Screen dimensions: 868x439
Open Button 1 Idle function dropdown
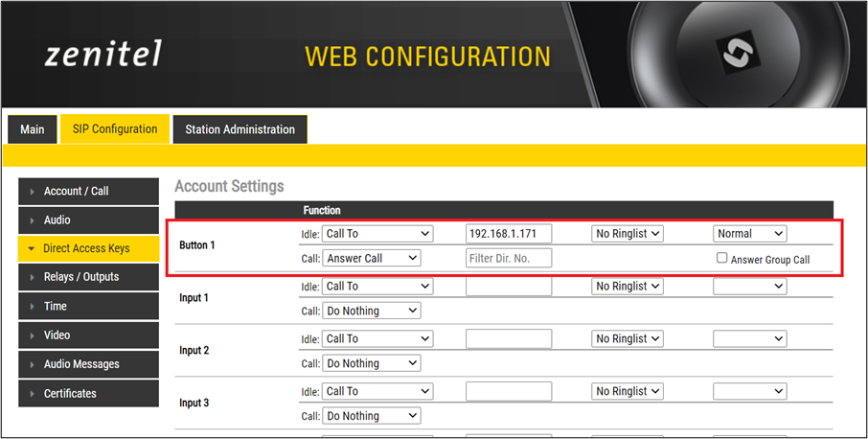pyautogui.click(x=377, y=234)
